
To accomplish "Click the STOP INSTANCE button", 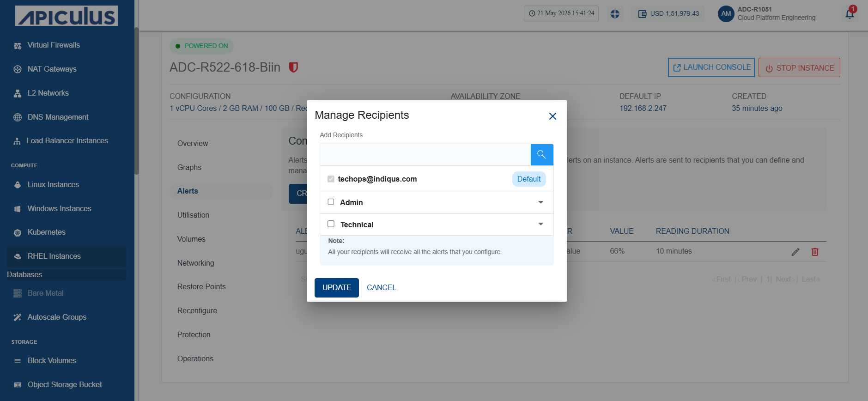I will (x=799, y=68).
